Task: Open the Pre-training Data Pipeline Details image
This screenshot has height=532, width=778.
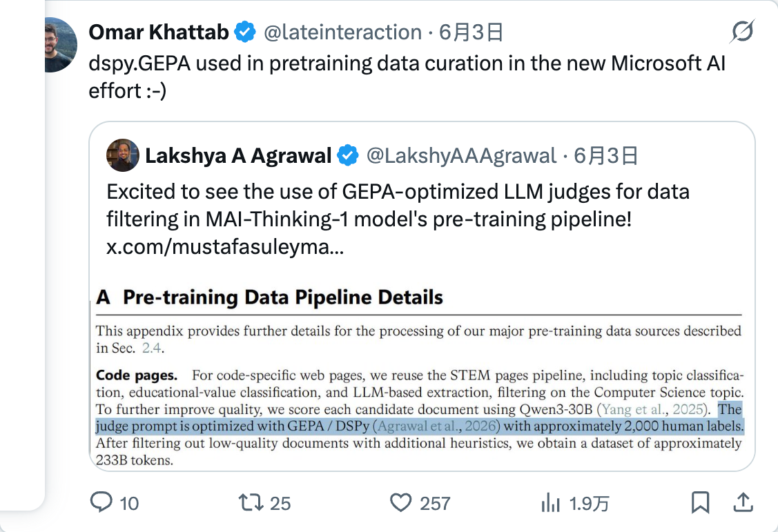Action: [422, 376]
